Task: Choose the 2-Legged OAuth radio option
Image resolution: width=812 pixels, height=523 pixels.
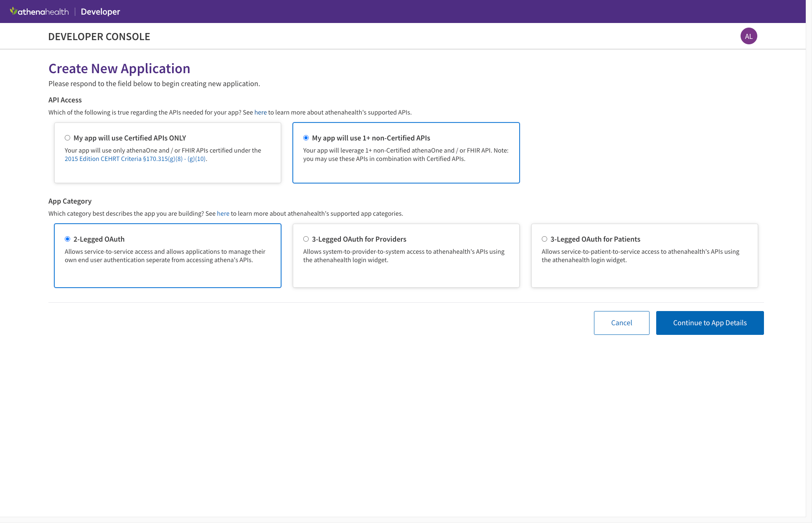Action: 67,239
